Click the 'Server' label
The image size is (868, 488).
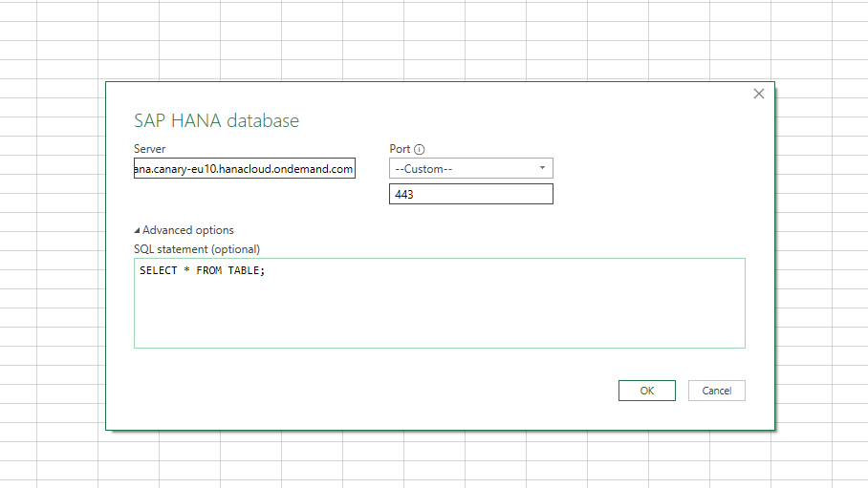click(149, 149)
